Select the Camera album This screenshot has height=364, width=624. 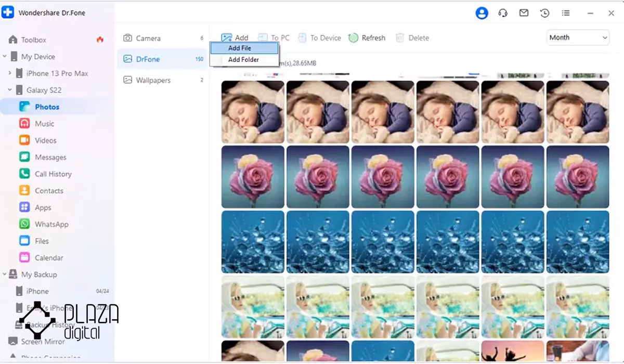tap(162, 38)
